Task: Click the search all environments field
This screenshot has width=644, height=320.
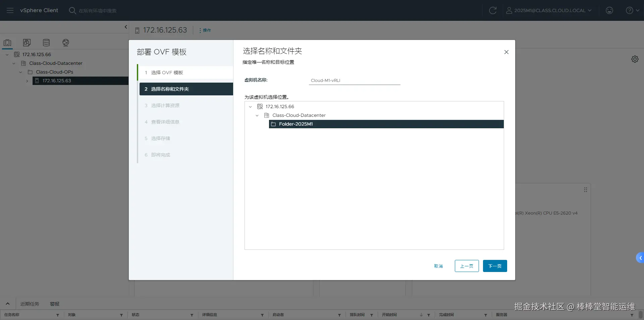Action: coord(98,11)
